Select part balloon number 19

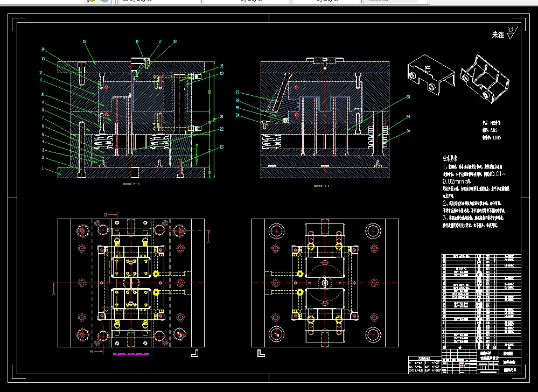pos(222,66)
